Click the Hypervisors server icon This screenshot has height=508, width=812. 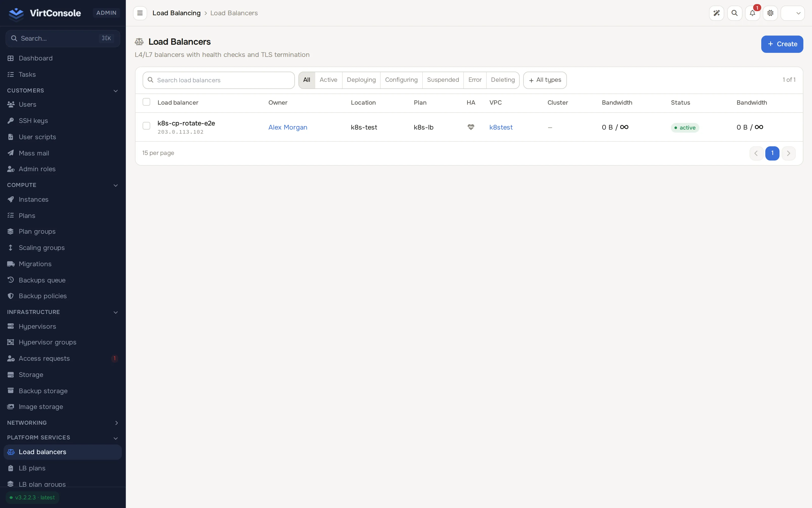tap(11, 326)
